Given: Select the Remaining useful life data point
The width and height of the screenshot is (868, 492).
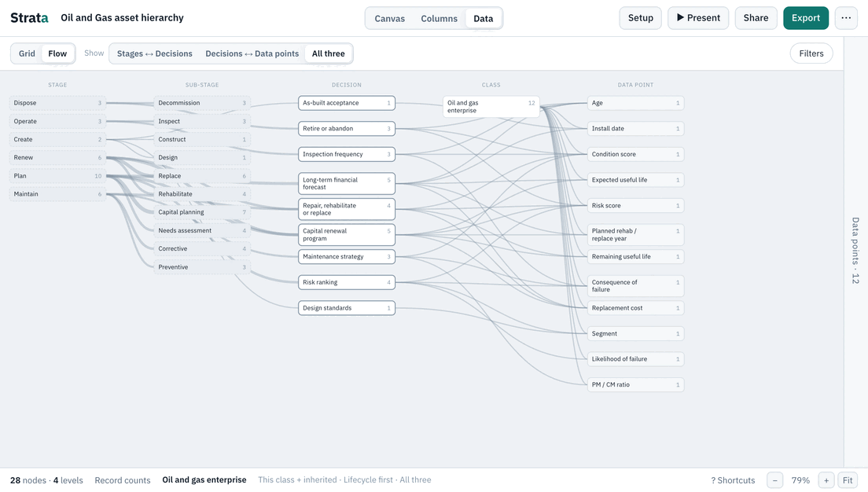Looking at the screenshot, I should click(x=635, y=257).
